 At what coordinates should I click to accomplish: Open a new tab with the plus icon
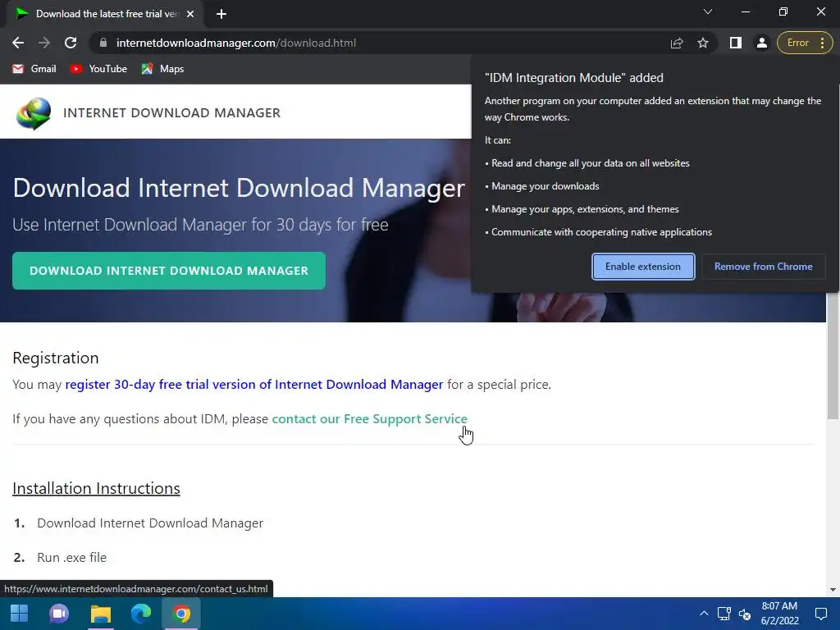[221, 14]
